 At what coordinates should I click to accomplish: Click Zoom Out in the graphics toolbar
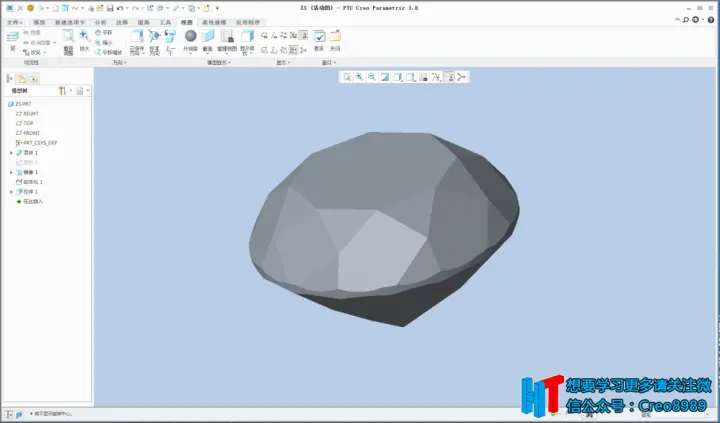point(372,77)
